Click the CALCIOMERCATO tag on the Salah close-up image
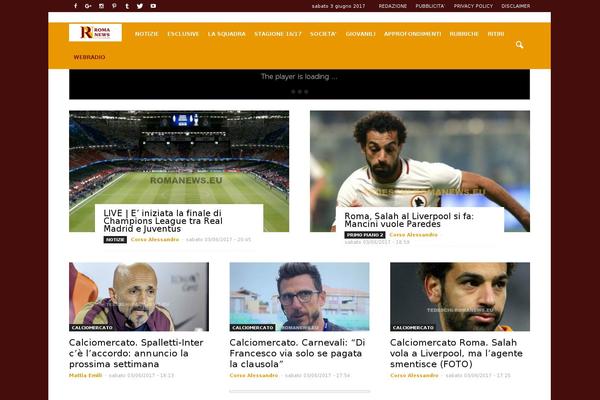 (x=413, y=328)
